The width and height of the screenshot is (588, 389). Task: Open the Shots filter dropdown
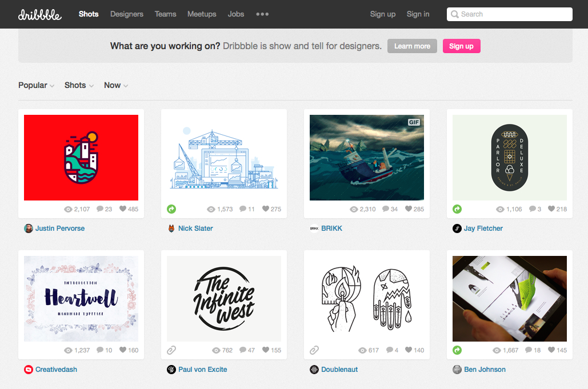[x=79, y=85]
